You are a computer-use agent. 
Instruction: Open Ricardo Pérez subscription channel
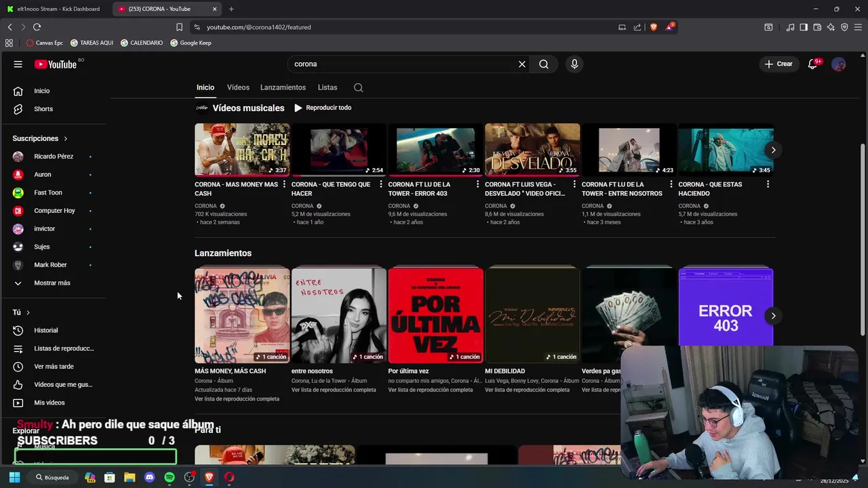(x=54, y=157)
